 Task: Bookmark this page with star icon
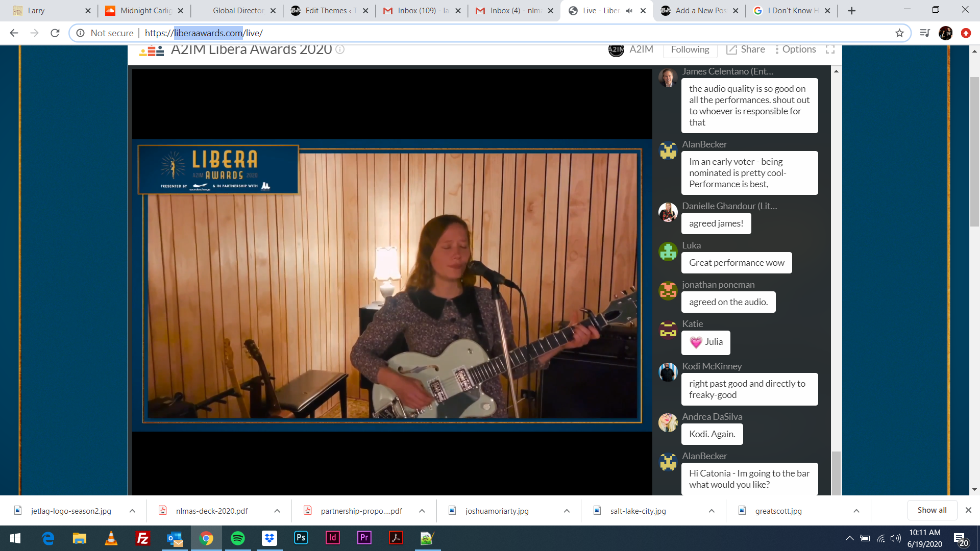(899, 33)
